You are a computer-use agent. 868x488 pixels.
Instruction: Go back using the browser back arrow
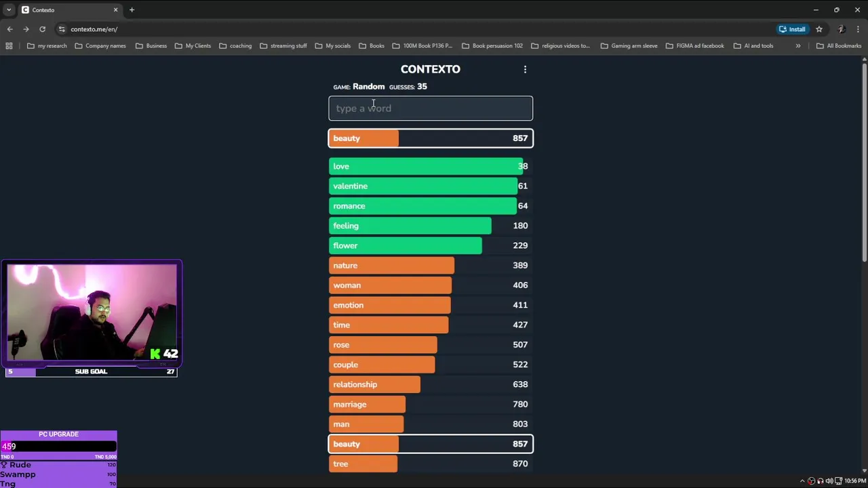click(x=9, y=29)
